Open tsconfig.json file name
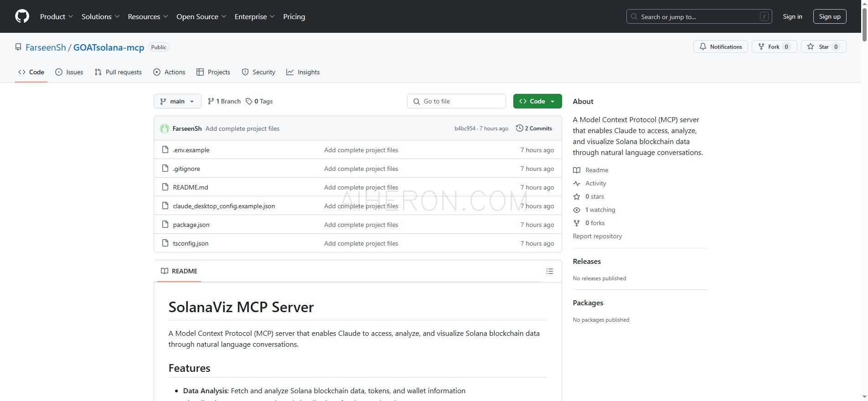The height and width of the screenshot is (401, 868). point(191,243)
